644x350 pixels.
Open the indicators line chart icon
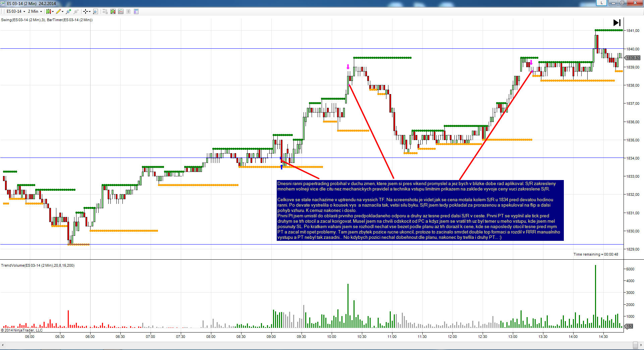click(x=121, y=11)
